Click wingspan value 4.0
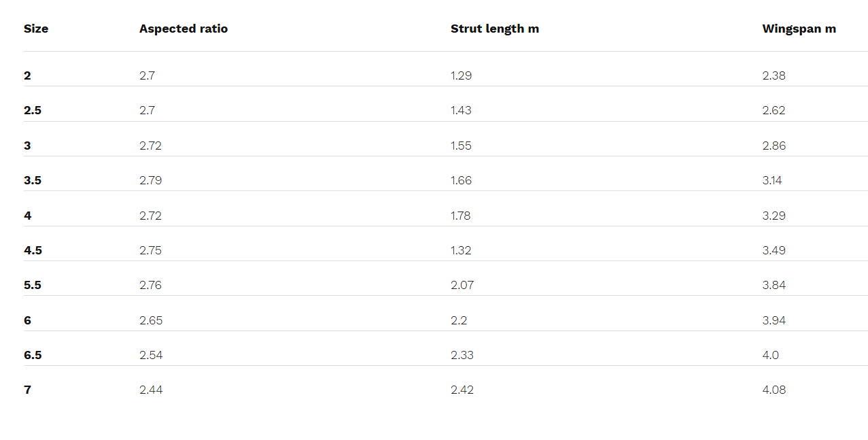868x440 pixels. (x=770, y=355)
